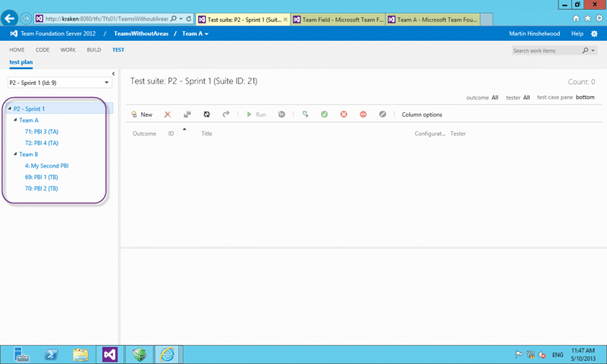
Task: Click the open test case arrow icon
Action: [x=226, y=114]
